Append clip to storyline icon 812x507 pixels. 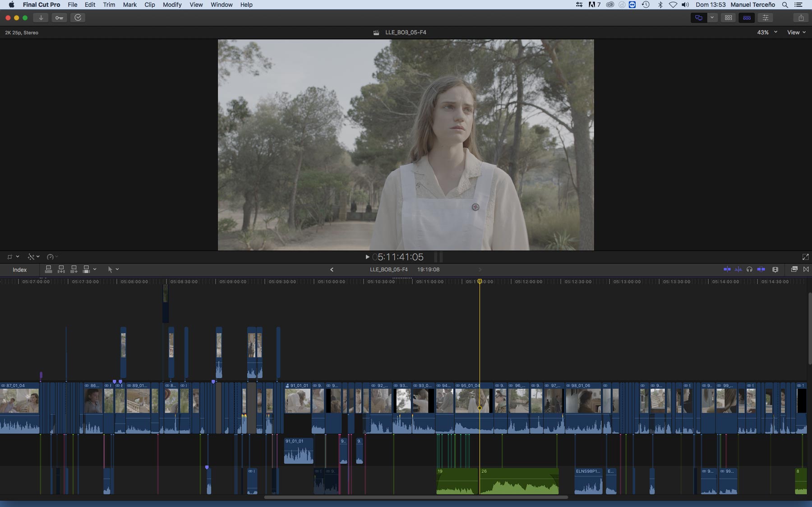point(74,269)
